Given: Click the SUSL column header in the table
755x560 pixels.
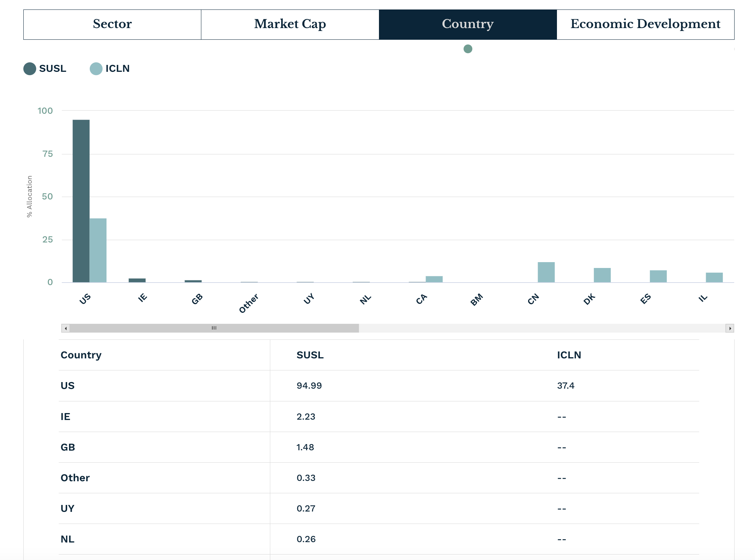Looking at the screenshot, I should point(310,355).
